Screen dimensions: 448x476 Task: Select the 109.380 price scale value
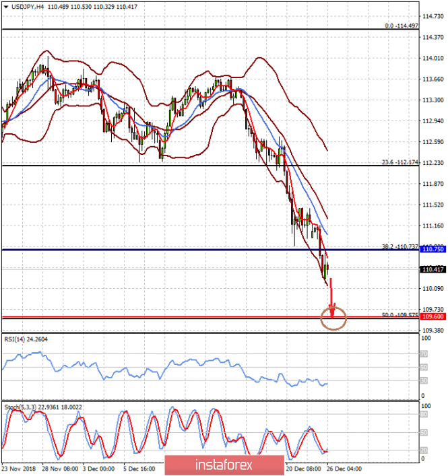point(433,331)
